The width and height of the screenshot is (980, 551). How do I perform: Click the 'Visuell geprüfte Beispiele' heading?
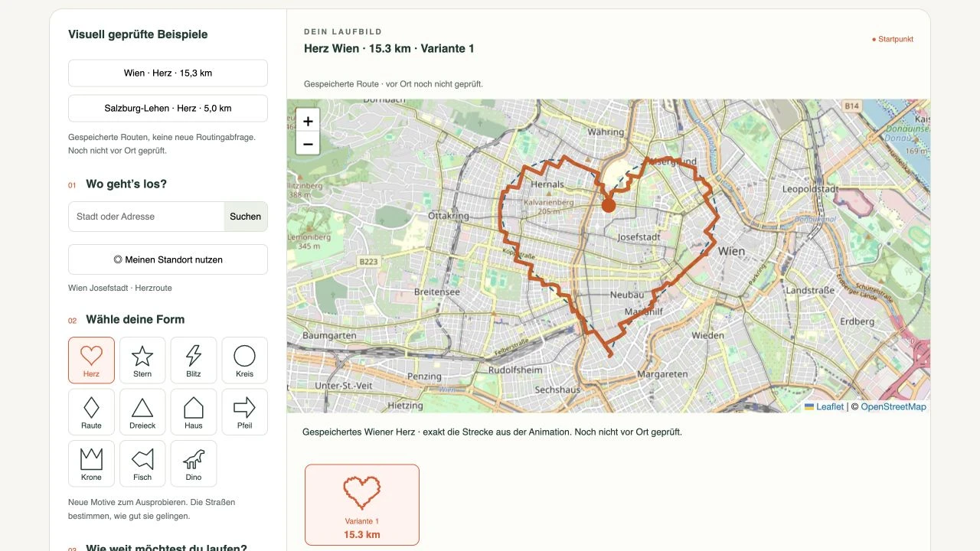tap(138, 34)
